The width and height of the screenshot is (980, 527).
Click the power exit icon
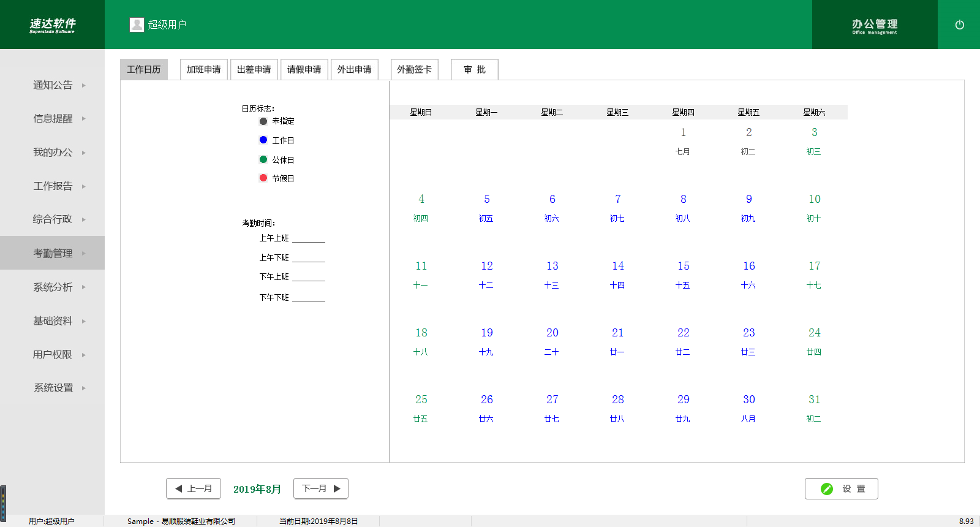(960, 25)
